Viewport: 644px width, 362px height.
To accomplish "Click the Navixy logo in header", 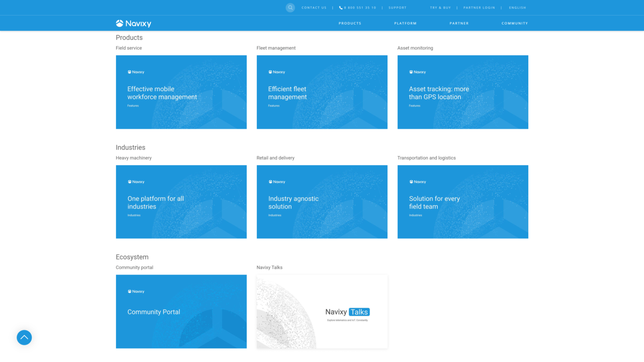I will point(133,23).
